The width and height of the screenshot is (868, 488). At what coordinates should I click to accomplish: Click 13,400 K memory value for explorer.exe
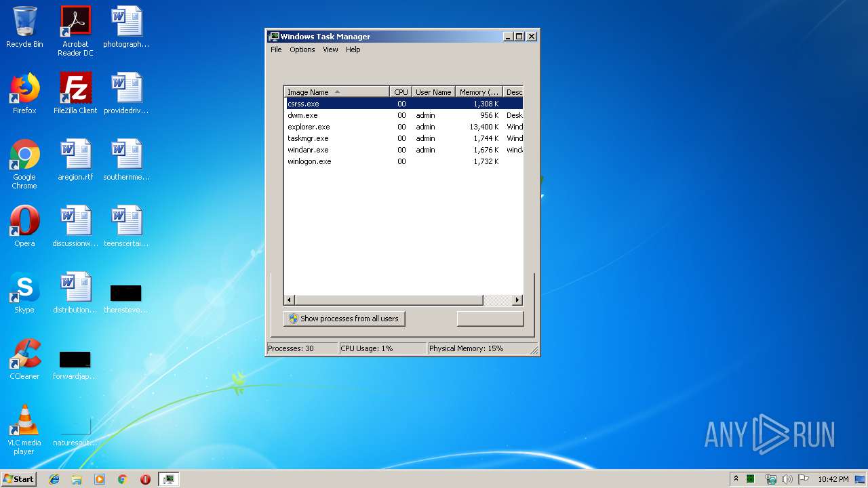[484, 127]
